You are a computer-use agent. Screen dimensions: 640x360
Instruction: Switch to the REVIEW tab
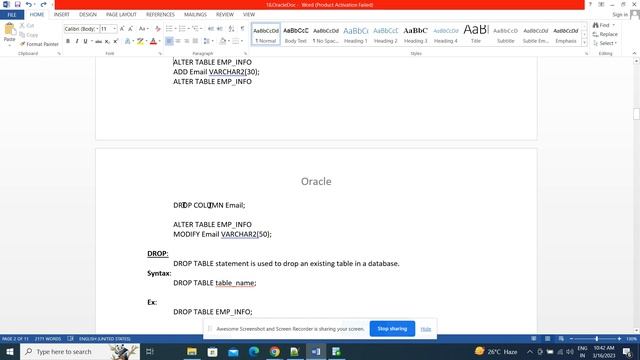(224, 14)
